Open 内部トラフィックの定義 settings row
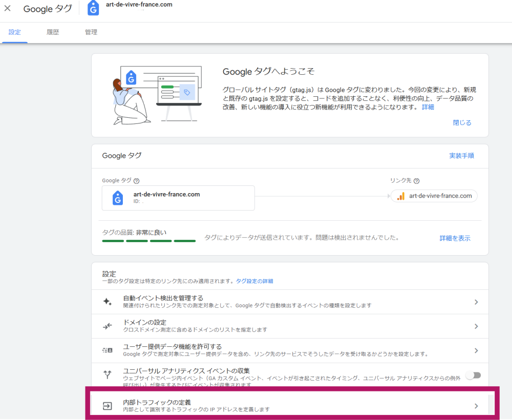Image resolution: width=512 pixels, height=420 pixels. (290, 405)
